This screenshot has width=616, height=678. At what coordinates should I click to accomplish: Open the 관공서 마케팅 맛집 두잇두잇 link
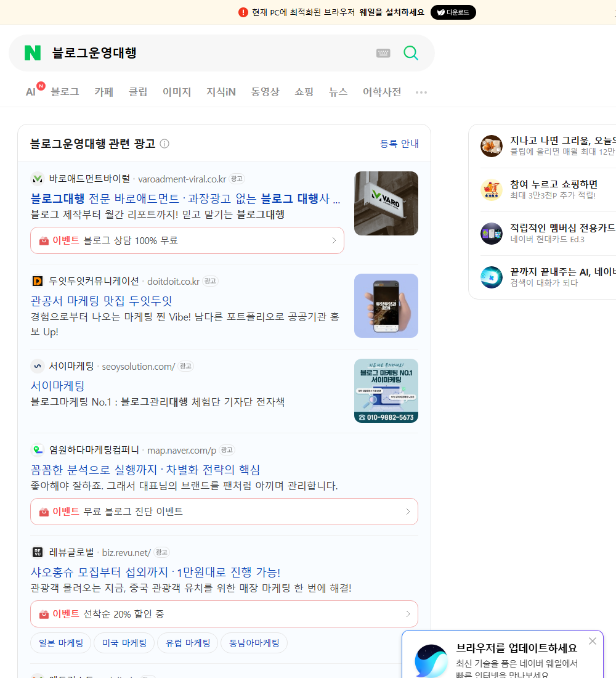(x=101, y=301)
